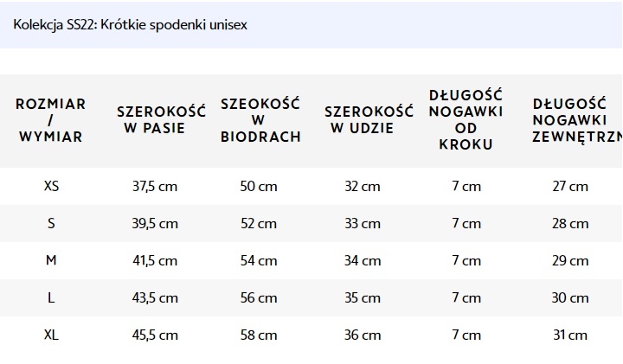Select the 52 cm hip width cell

(259, 223)
